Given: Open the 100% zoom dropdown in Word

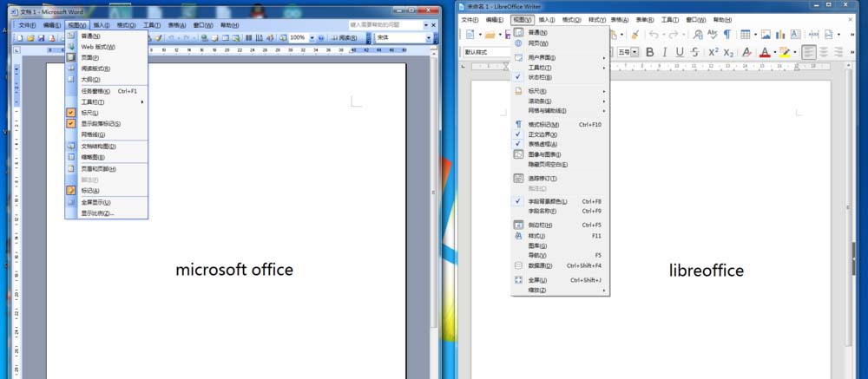Looking at the screenshot, I should [x=312, y=37].
